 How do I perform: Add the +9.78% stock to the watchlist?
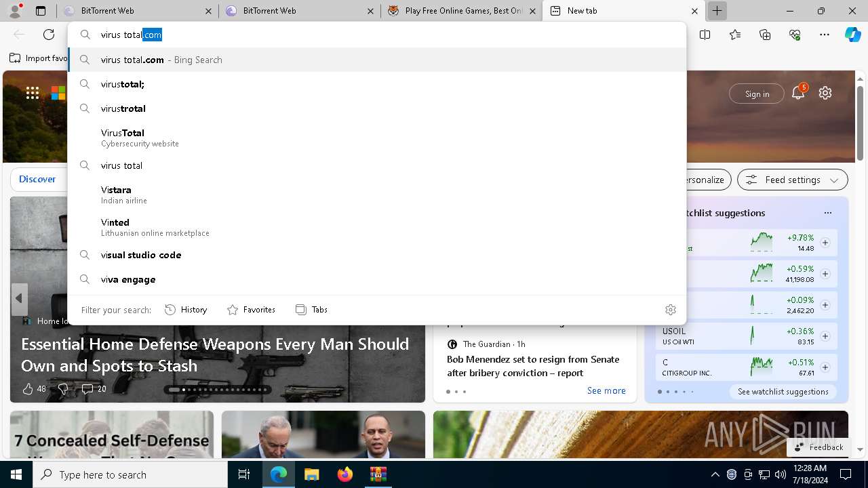pyautogui.click(x=825, y=243)
